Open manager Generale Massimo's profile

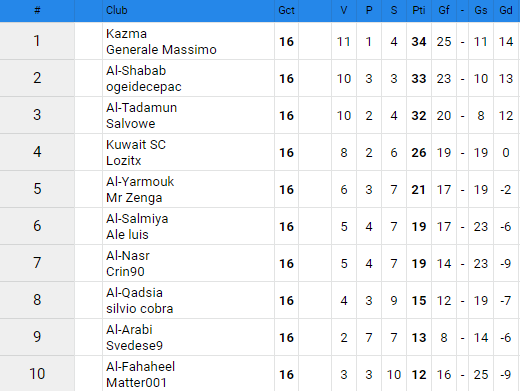(x=161, y=50)
